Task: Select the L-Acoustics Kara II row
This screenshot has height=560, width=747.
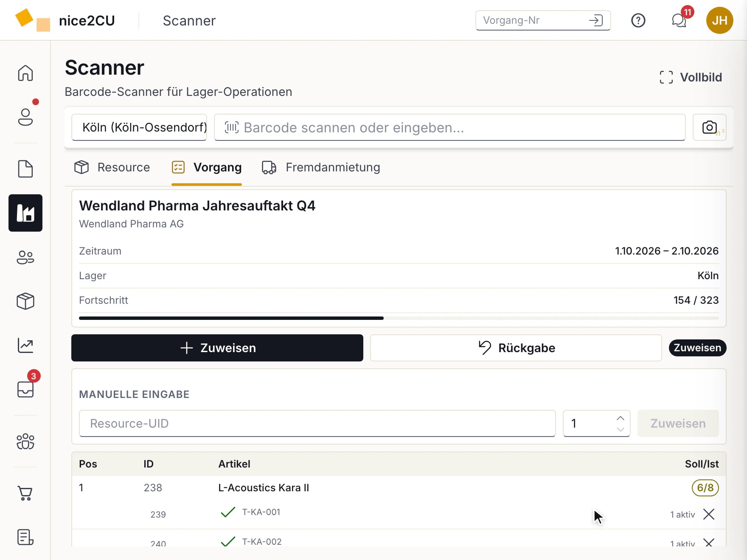Action: click(399, 488)
